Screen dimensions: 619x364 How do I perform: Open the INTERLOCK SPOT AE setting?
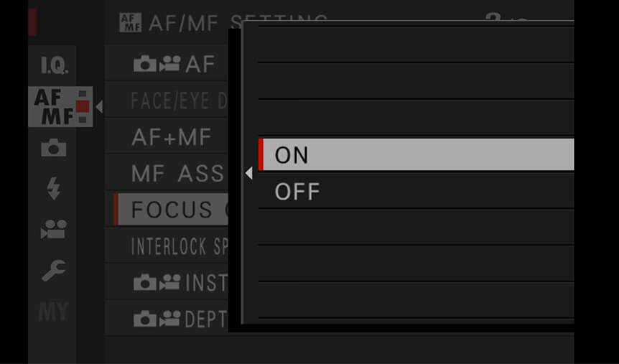tap(167, 246)
